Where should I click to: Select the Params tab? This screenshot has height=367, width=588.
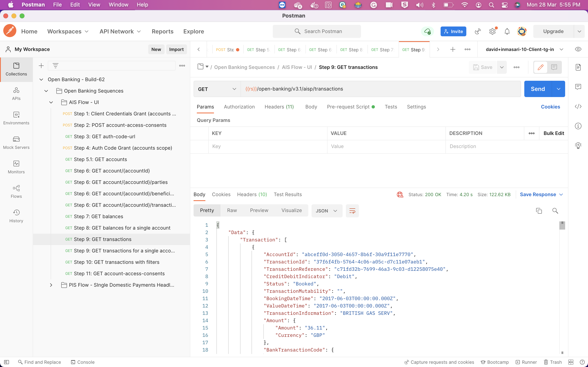coord(205,107)
